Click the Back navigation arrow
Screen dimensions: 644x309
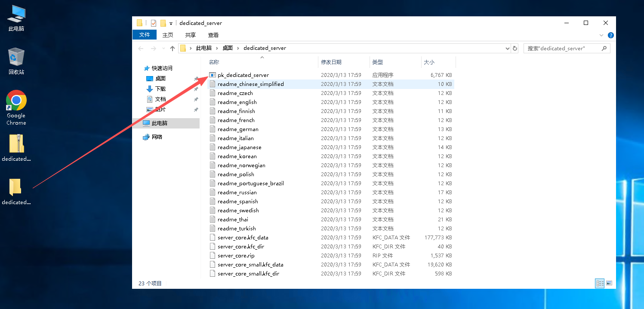click(x=141, y=49)
